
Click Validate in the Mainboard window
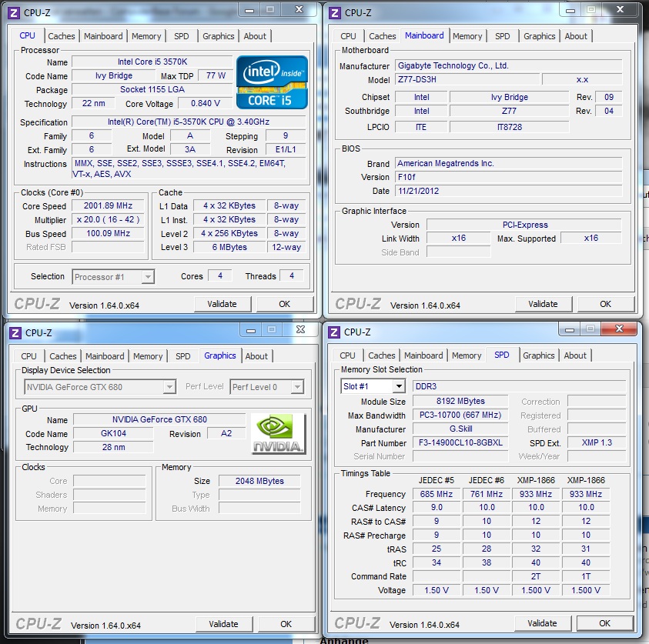pos(543,304)
